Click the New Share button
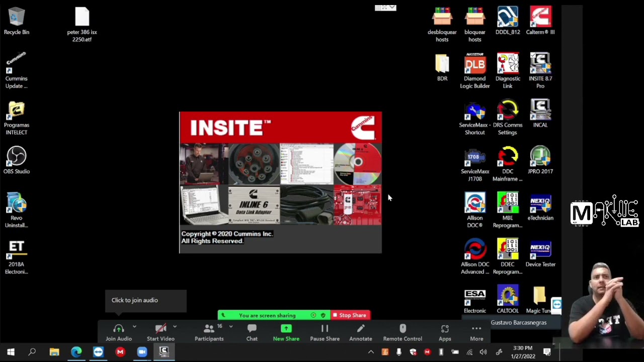Screen dimensions: 644x362 click(286, 333)
